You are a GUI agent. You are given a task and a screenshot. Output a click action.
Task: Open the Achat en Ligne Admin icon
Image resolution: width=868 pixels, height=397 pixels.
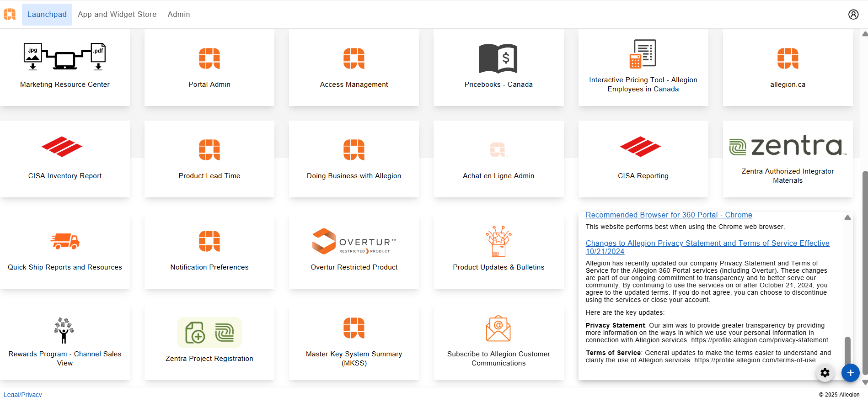click(x=498, y=149)
